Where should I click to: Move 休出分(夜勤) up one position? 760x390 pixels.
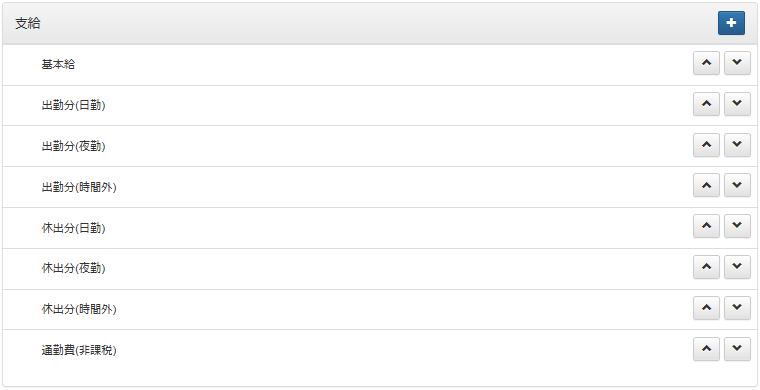point(706,267)
